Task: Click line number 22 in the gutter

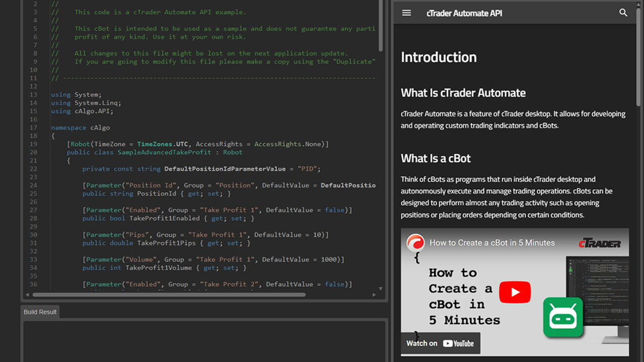Action: (x=33, y=169)
